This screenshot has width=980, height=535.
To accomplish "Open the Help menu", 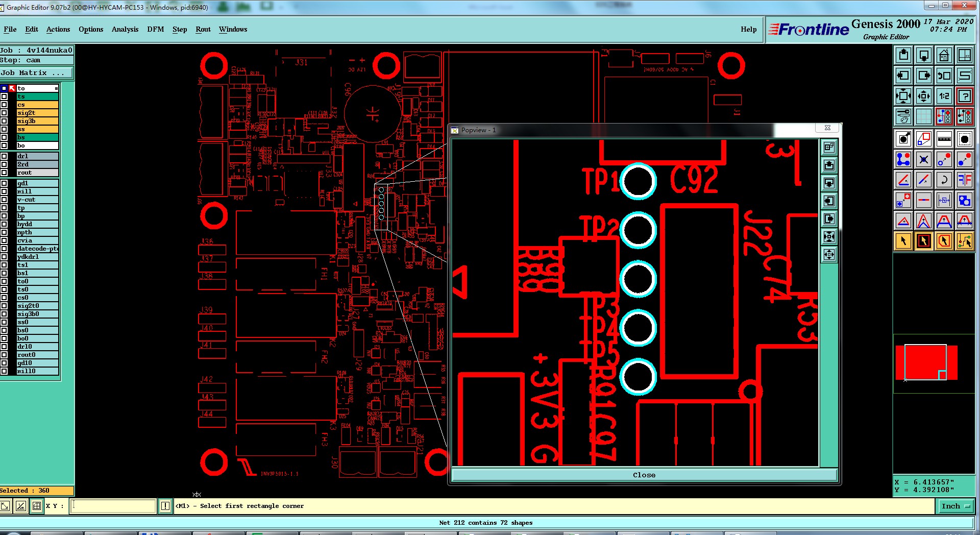I will click(x=749, y=29).
